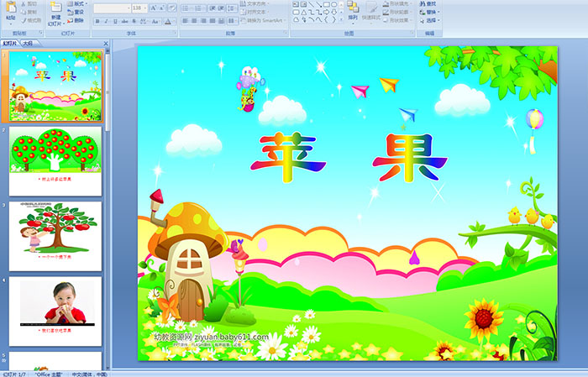Screen dimensions: 588x377
Task: Toggle Underline text formatting
Action: (x=115, y=20)
